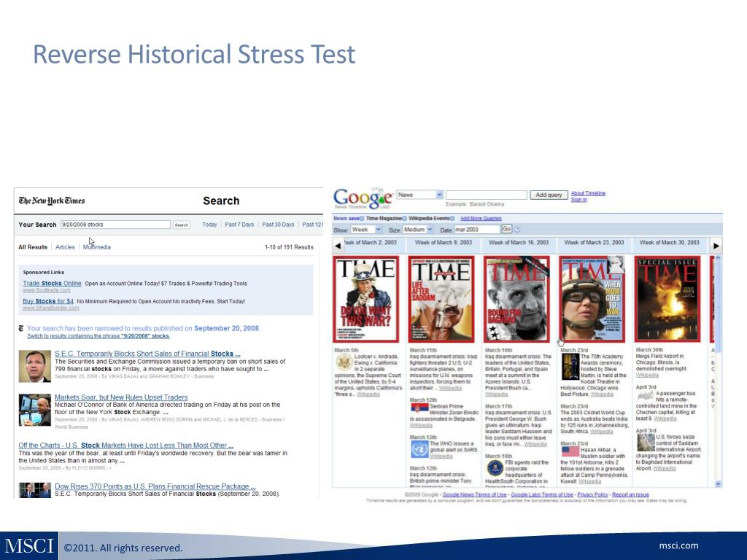
Task: Open S.E.C. Temporarily Blocks Short Sales article
Action: (147, 354)
